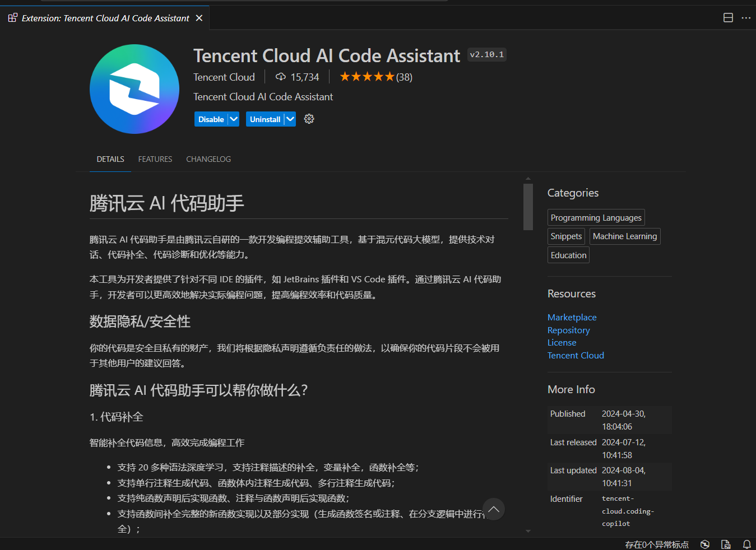756x550 pixels.
Task: Select the Programming Languages category
Action: [596, 217]
